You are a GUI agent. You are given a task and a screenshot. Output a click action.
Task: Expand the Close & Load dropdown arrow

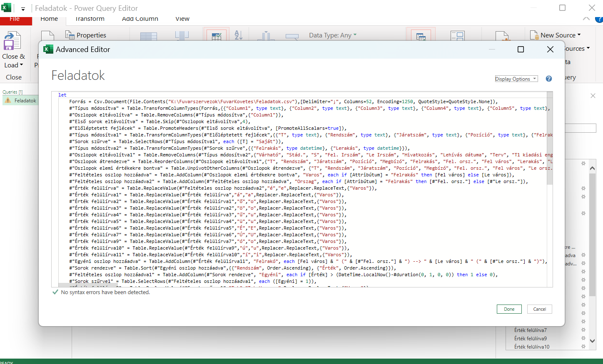coord(21,65)
